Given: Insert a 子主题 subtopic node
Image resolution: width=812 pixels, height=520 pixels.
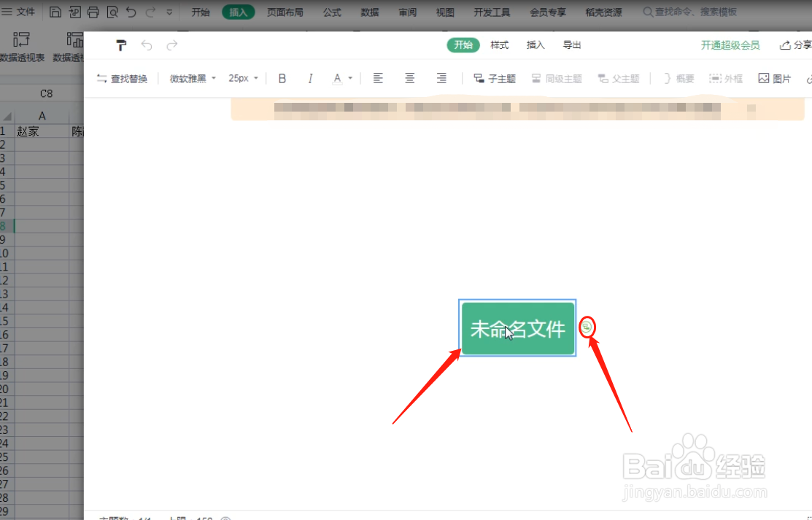Looking at the screenshot, I should [495, 78].
